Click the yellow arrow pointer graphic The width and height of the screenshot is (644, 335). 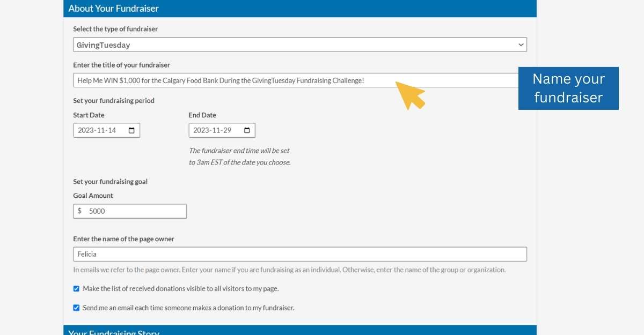[x=410, y=94]
